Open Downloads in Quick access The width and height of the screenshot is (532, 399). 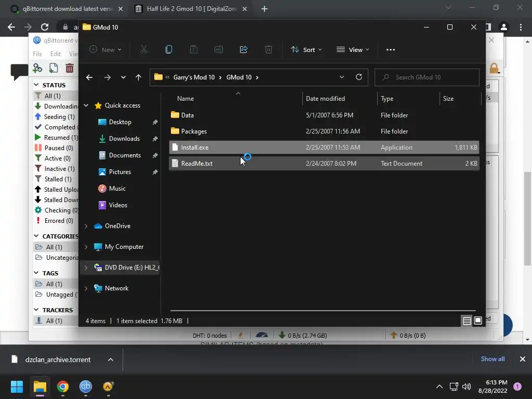(124, 139)
